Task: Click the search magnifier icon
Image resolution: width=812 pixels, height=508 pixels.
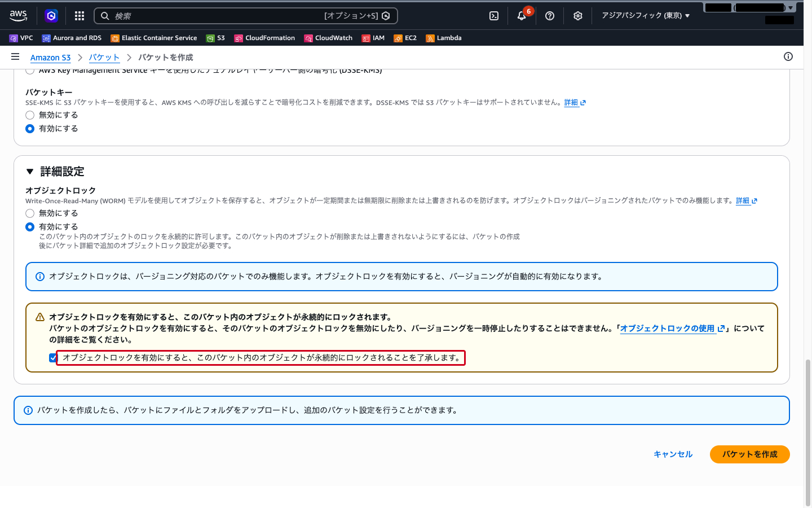Action: [105, 16]
